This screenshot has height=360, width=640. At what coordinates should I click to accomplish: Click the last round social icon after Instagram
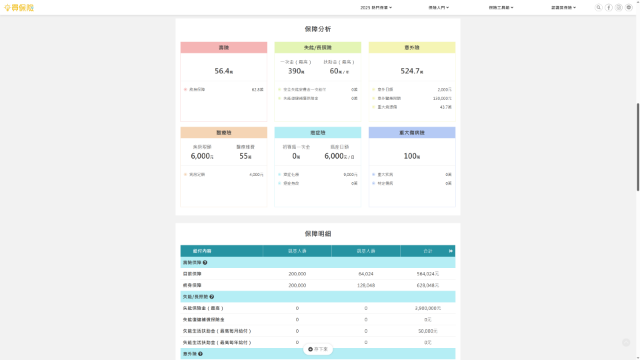(629, 7)
